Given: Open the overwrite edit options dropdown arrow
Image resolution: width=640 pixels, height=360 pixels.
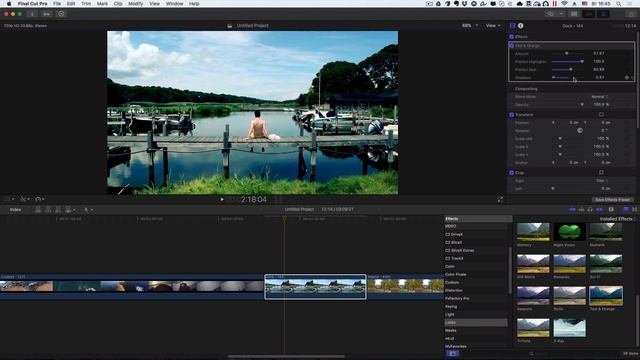Looking at the screenshot, I should click(74, 210).
